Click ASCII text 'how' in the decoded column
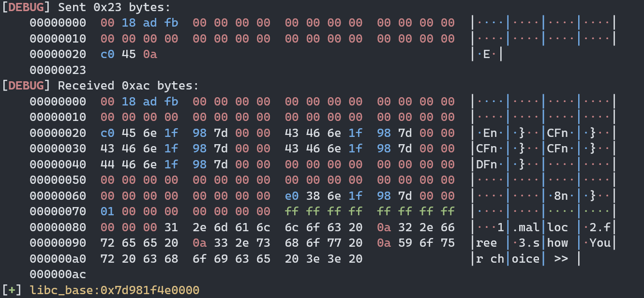The height and width of the screenshot is (298, 644). [x=558, y=243]
